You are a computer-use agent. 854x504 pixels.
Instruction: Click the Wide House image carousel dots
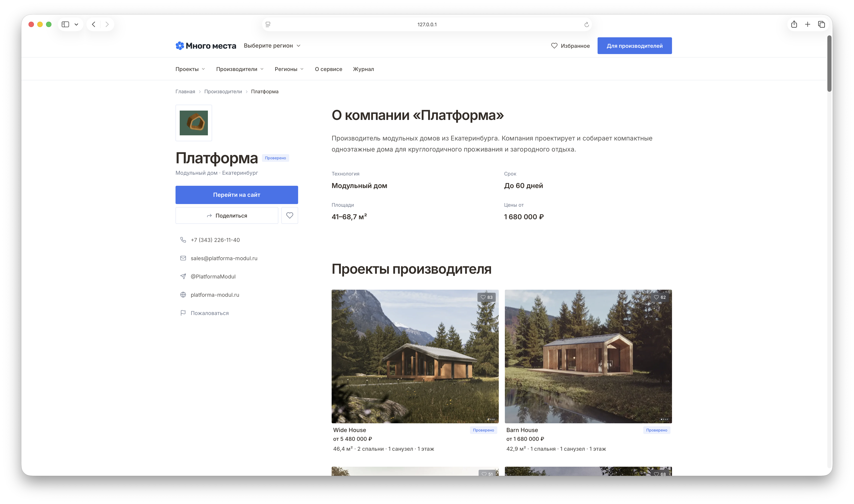tap(491, 419)
